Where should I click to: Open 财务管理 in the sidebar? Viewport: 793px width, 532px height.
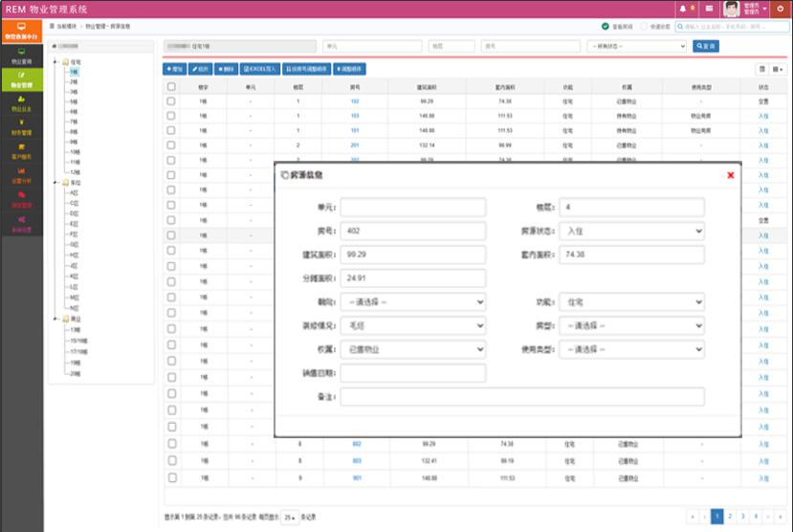pos(21,127)
